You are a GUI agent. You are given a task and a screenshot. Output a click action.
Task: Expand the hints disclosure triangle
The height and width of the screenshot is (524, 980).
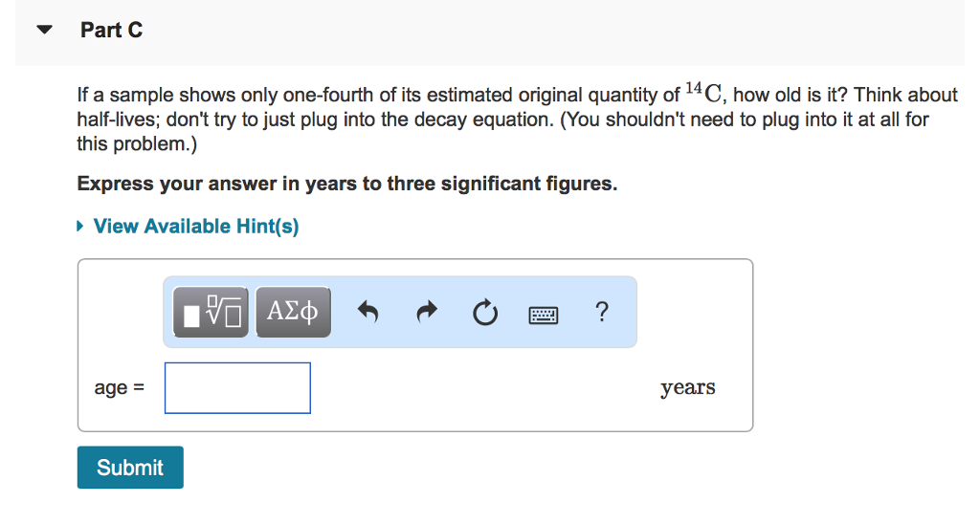(80, 226)
